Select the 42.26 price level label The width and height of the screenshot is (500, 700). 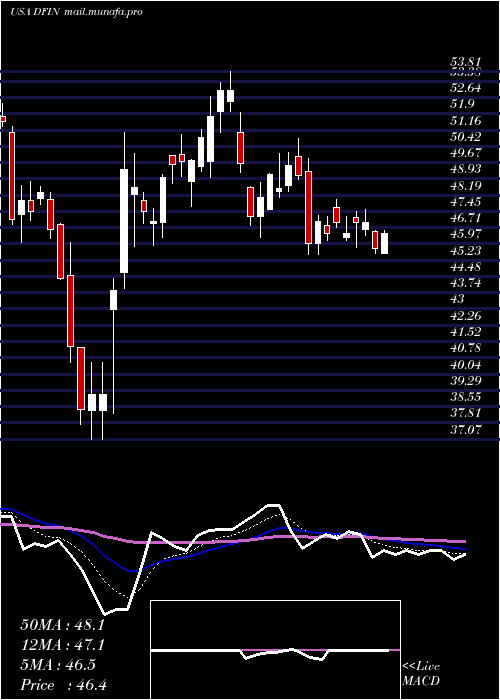pyautogui.click(x=466, y=316)
